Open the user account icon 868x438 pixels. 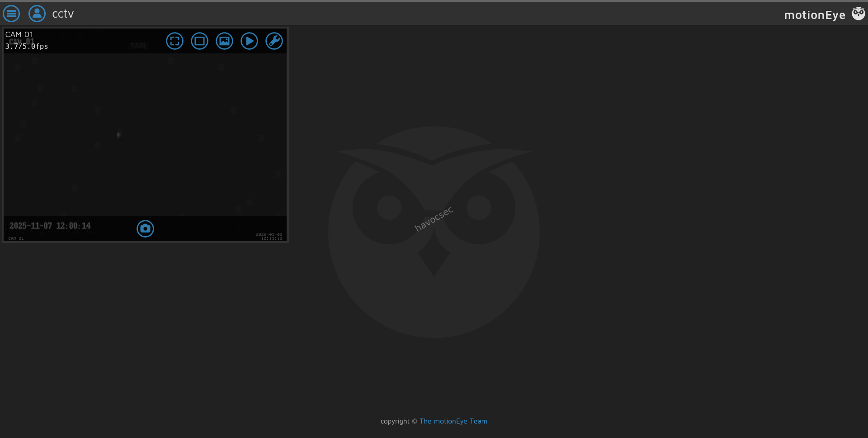tap(37, 14)
